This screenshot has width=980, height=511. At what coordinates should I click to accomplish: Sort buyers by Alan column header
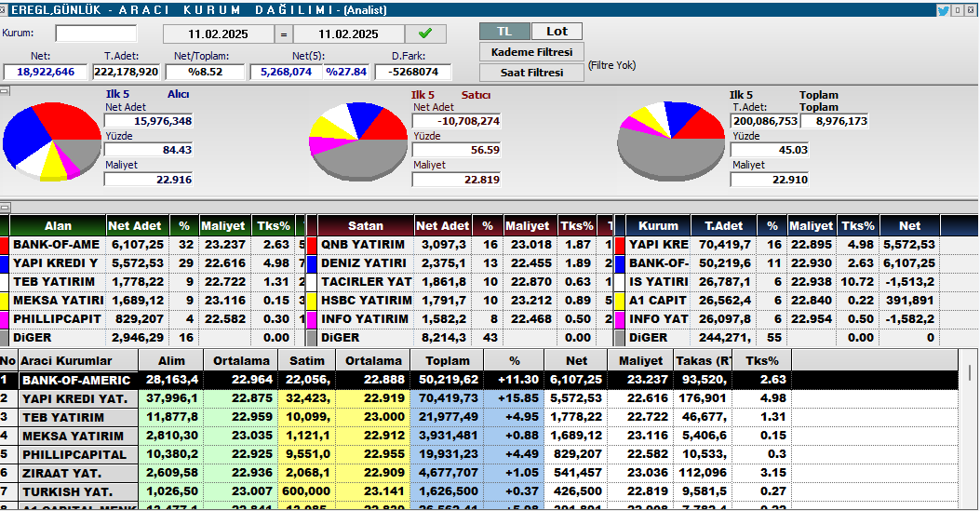[58, 225]
